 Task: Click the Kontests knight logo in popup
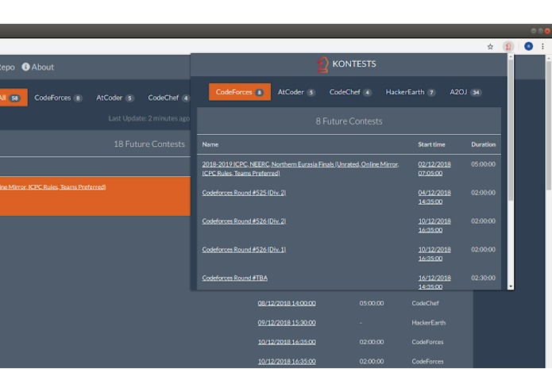(x=322, y=64)
